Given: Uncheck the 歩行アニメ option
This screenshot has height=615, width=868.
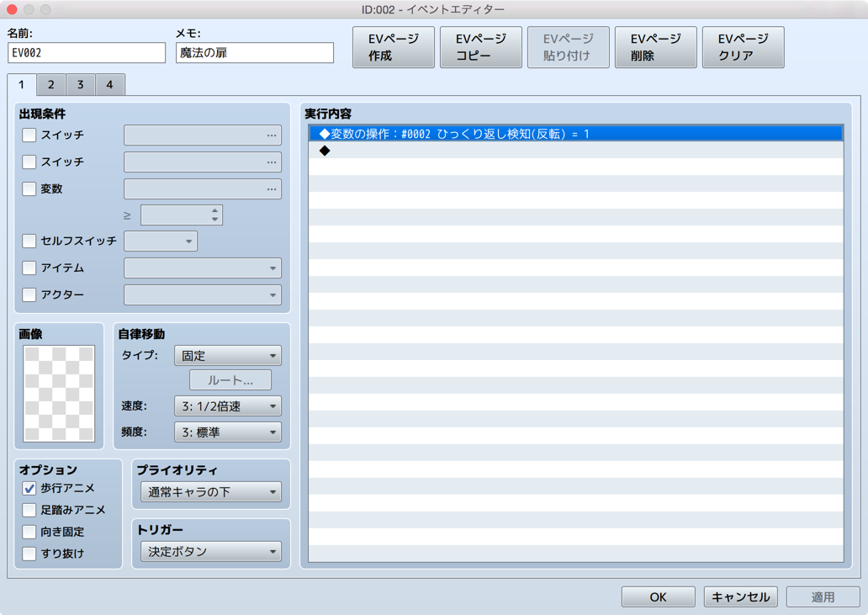Looking at the screenshot, I should pyautogui.click(x=28, y=488).
